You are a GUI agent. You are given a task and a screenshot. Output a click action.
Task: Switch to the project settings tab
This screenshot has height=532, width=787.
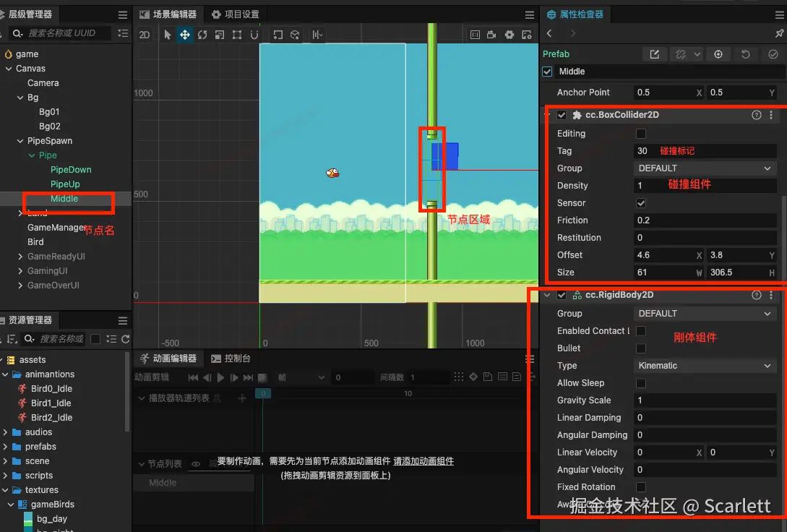[236, 14]
